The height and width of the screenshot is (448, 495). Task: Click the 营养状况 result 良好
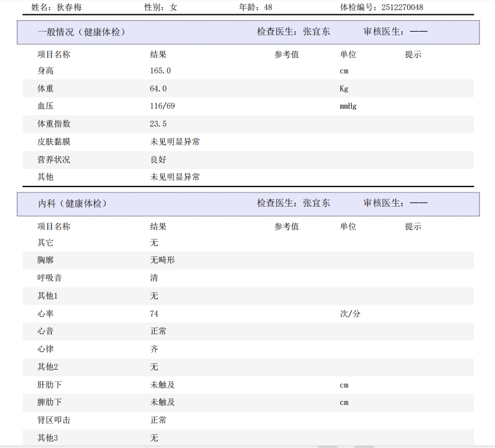click(x=158, y=160)
